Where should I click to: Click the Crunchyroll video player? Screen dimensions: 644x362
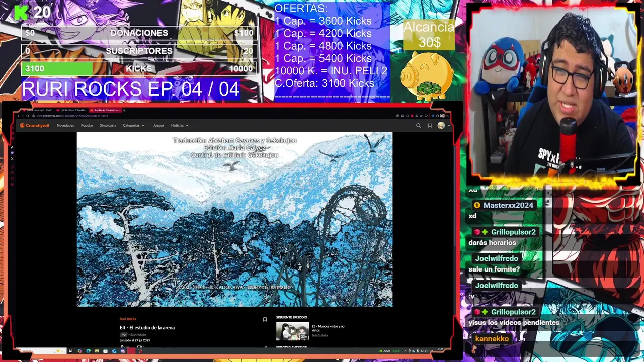(x=234, y=219)
